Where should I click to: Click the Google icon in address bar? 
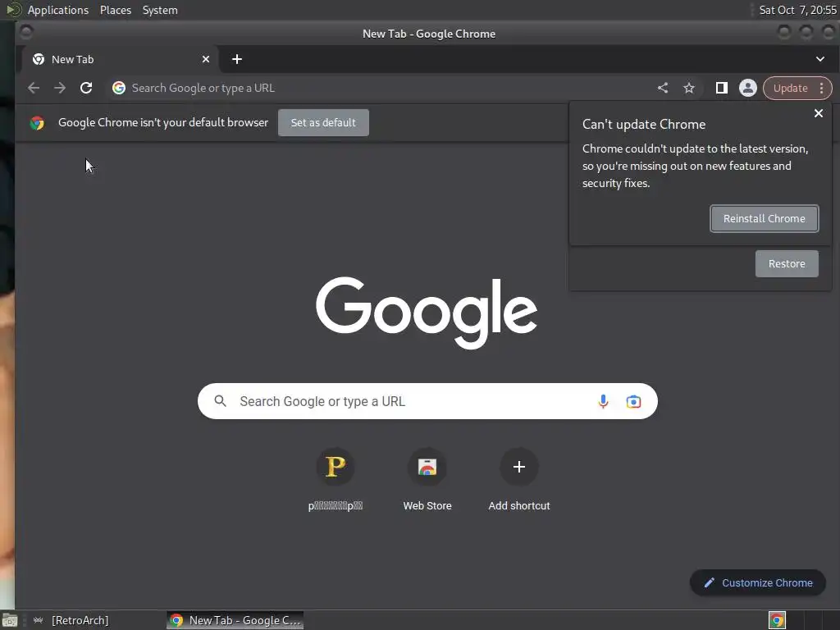(119, 88)
